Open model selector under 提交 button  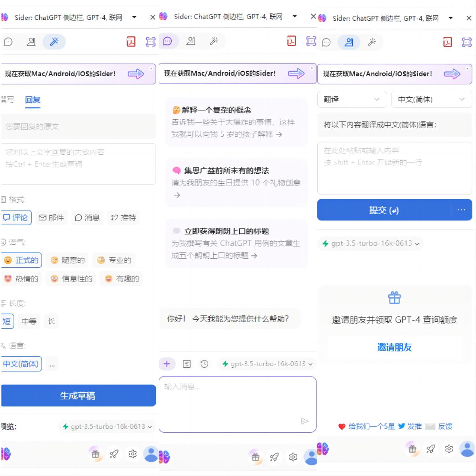(370, 244)
